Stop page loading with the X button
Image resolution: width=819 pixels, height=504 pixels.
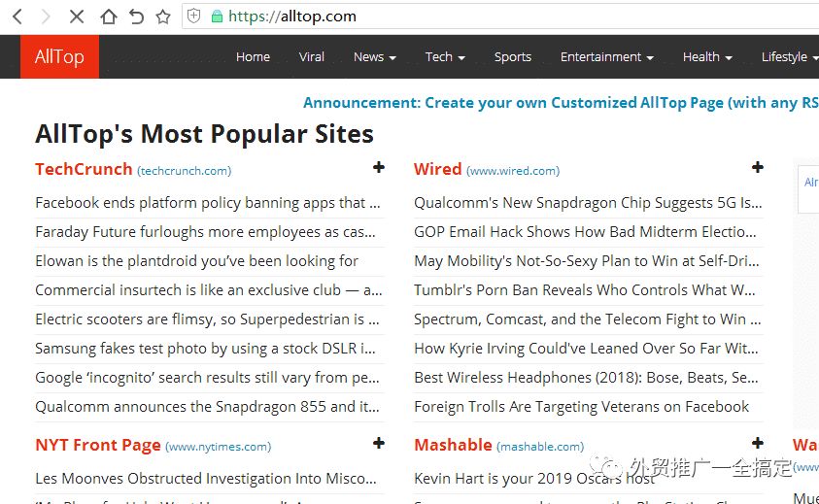click(x=77, y=17)
